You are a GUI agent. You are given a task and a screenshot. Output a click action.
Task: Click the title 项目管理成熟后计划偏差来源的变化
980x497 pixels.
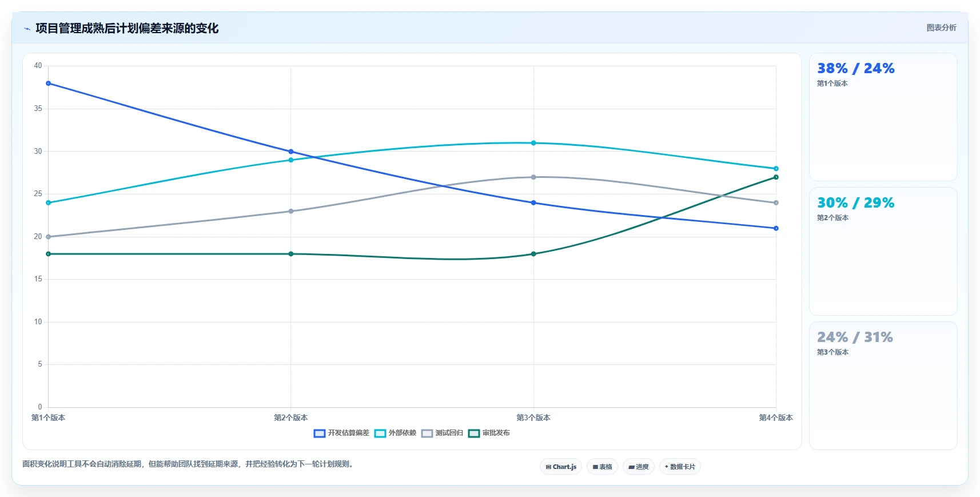(x=127, y=28)
